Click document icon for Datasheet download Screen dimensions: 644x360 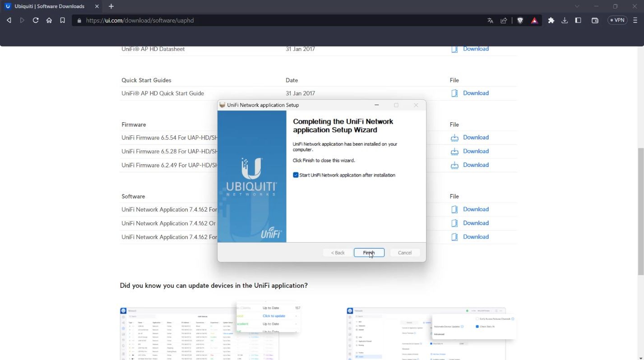[454, 49]
